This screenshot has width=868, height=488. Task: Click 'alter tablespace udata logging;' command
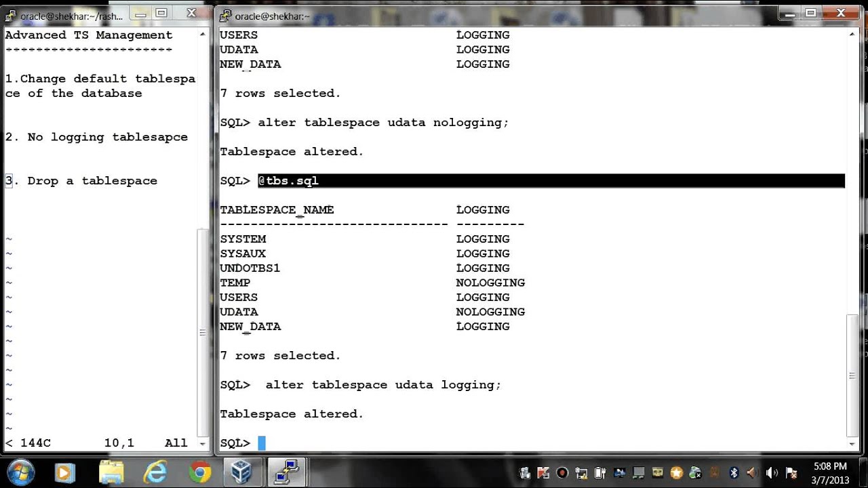point(383,385)
